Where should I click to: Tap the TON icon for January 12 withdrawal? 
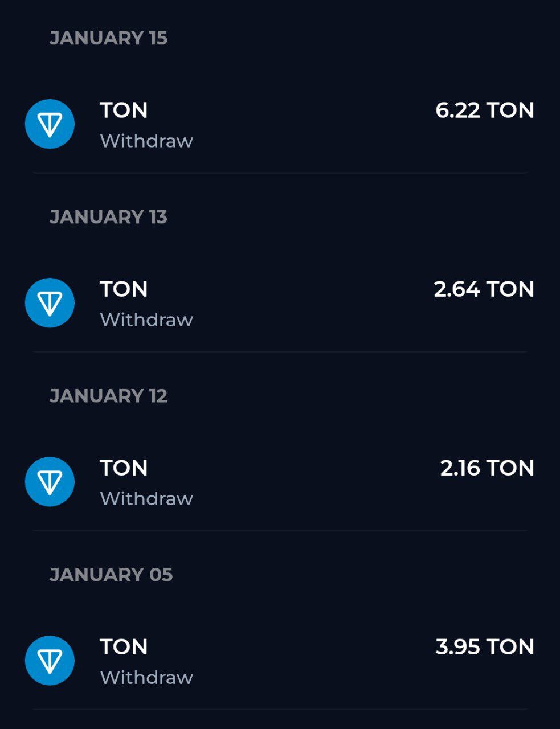coord(50,482)
